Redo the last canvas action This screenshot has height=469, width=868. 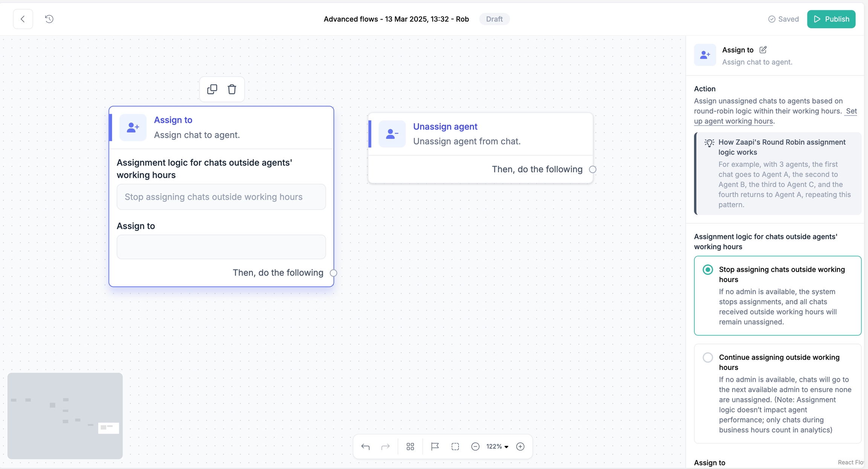(x=385, y=446)
